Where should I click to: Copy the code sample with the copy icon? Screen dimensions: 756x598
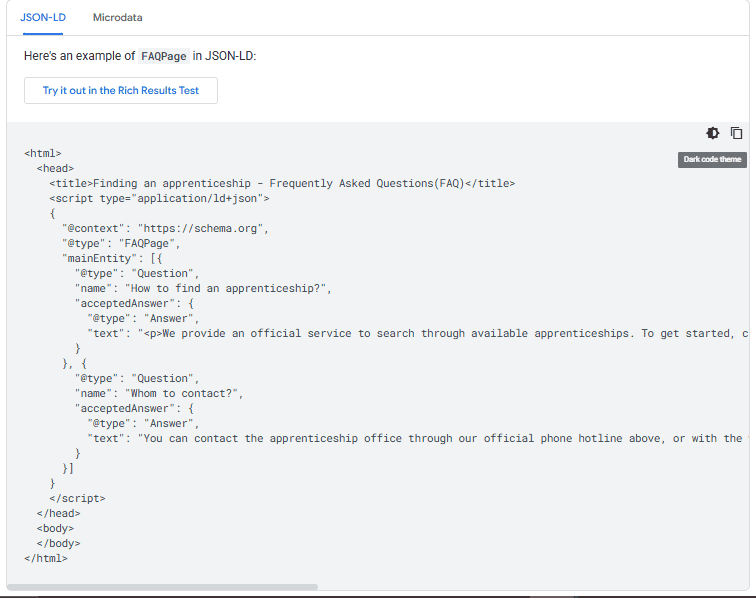coord(736,133)
